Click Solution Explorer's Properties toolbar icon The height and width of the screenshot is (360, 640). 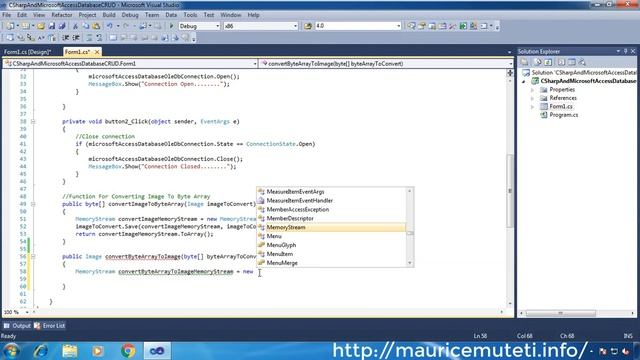point(524,62)
